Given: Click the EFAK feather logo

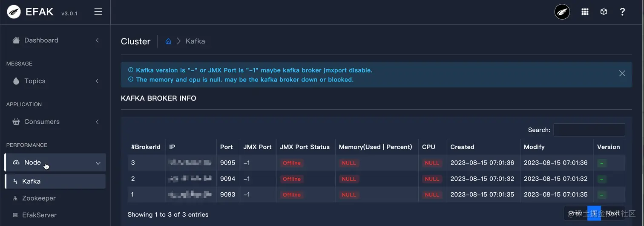Looking at the screenshot, I should [x=14, y=12].
